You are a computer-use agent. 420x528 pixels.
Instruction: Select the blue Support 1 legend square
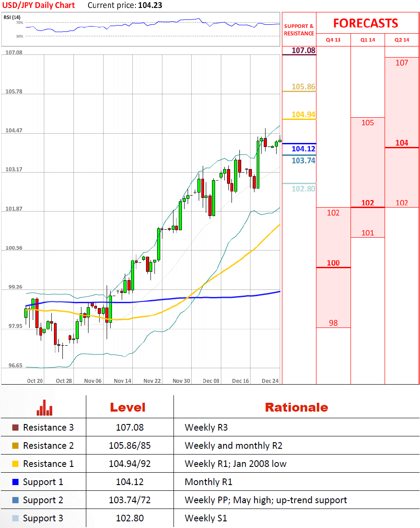pyautogui.click(x=15, y=482)
